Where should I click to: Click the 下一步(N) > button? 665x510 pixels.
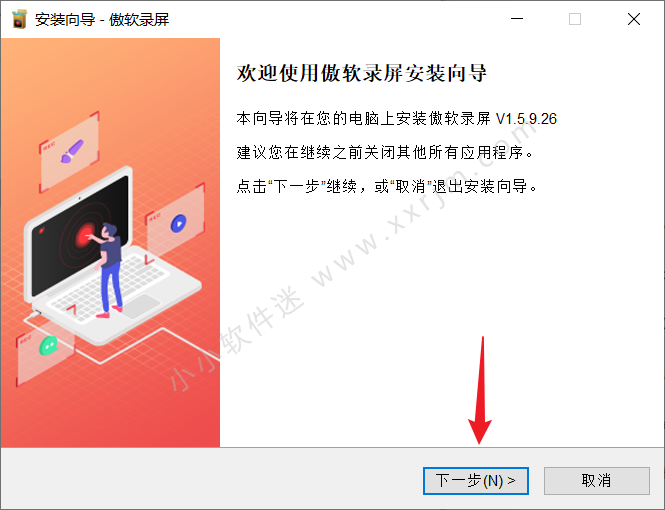coord(475,481)
